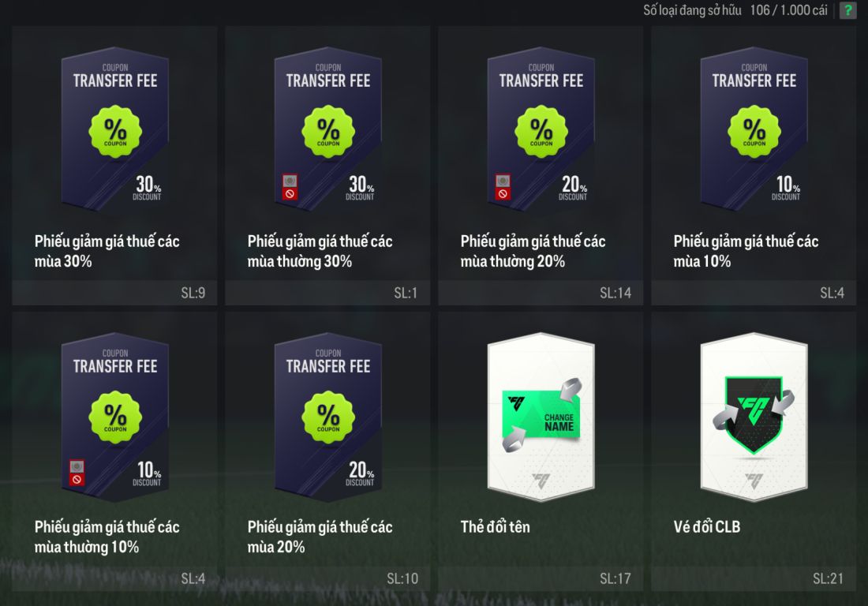
Task: Open the club change shield ticket
Action: (x=754, y=417)
